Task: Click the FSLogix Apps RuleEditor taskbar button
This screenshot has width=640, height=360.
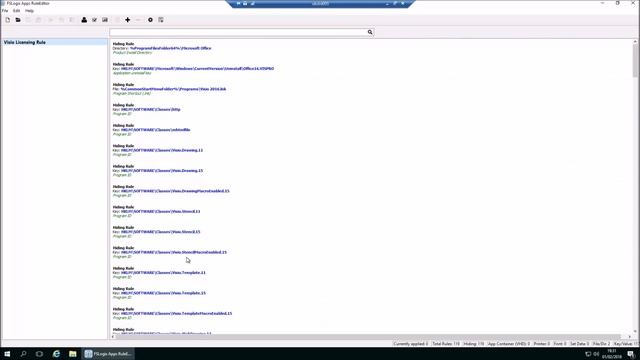Action: tap(108, 354)
